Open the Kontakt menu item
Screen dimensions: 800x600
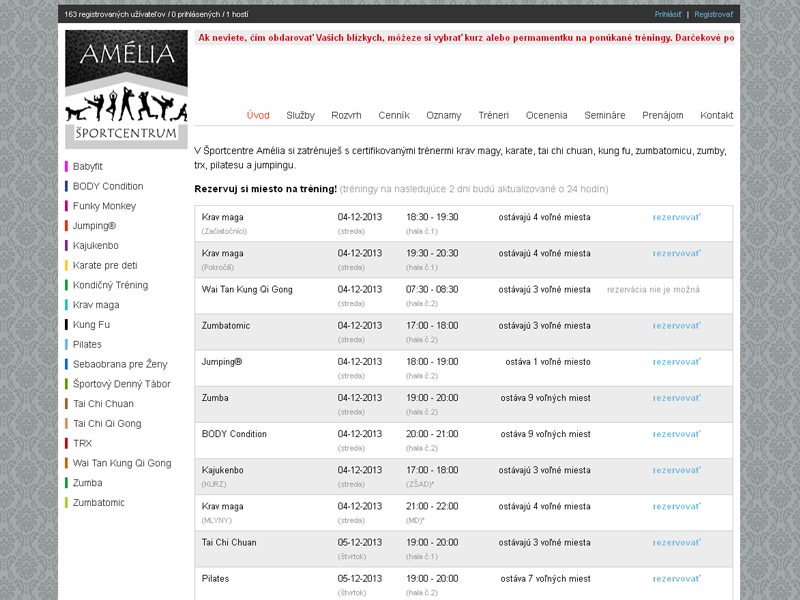coord(716,115)
